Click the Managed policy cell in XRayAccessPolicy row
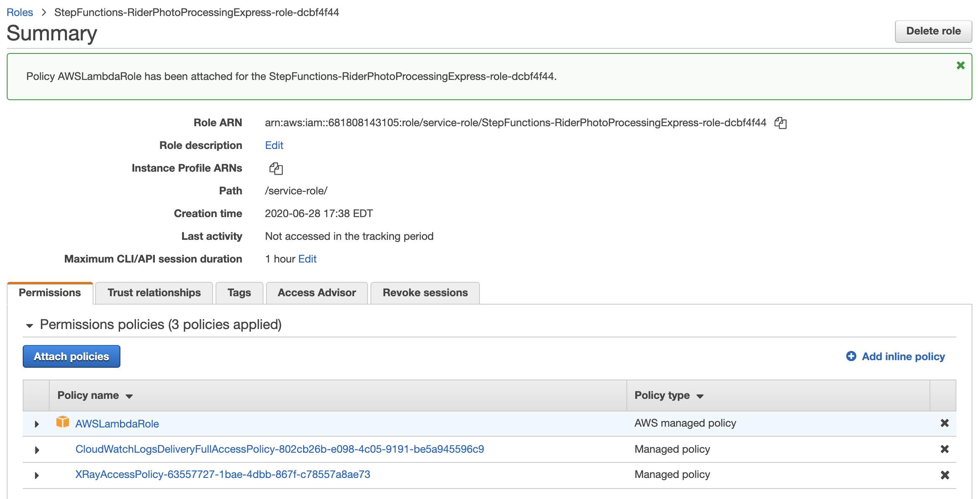This screenshot has width=980, height=499. tap(672, 474)
